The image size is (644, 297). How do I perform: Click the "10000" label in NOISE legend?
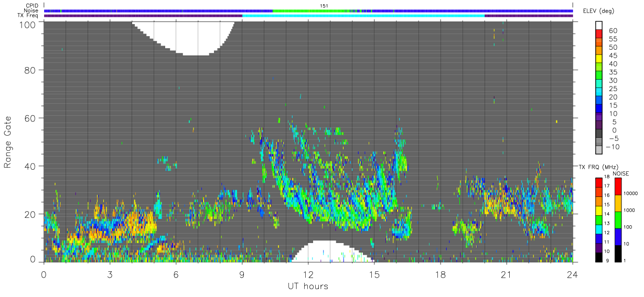tap(631, 194)
